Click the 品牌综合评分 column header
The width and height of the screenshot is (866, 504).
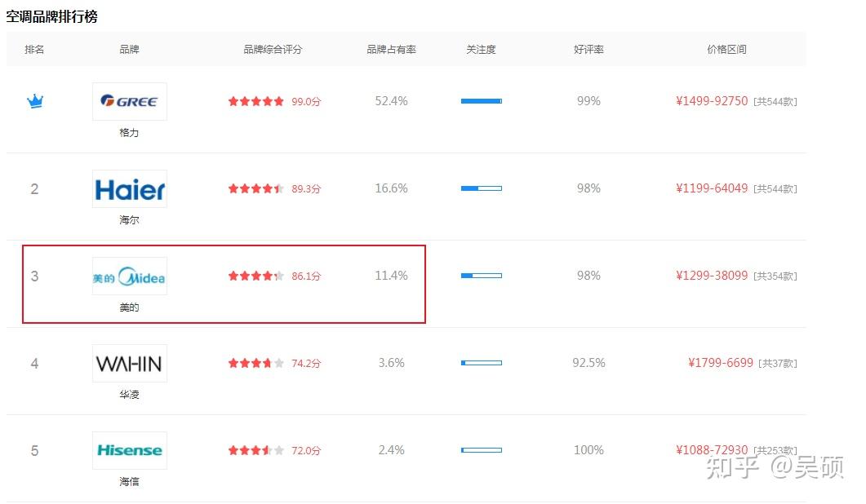pyautogui.click(x=273, y=50)
